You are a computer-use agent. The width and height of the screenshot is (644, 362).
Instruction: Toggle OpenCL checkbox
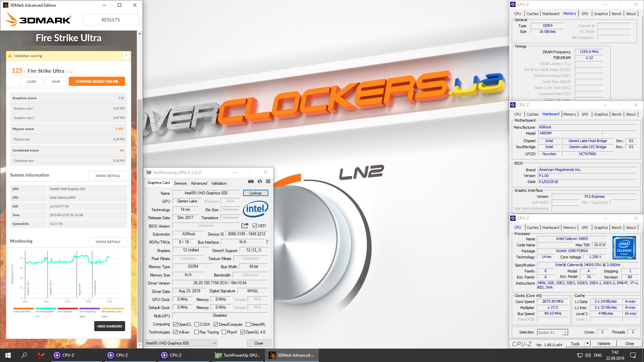(x=175, y=324)
